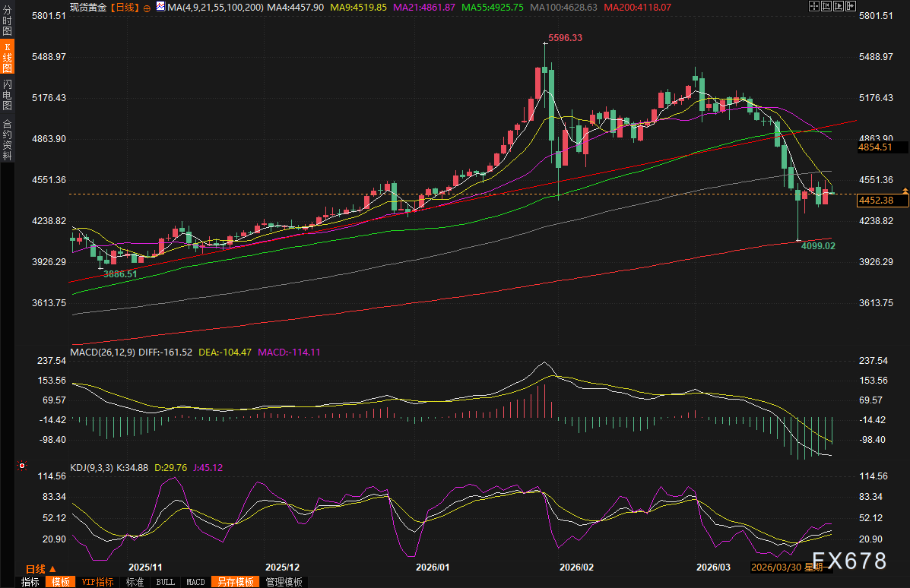Click the 另存模板 button

[233, 582]
